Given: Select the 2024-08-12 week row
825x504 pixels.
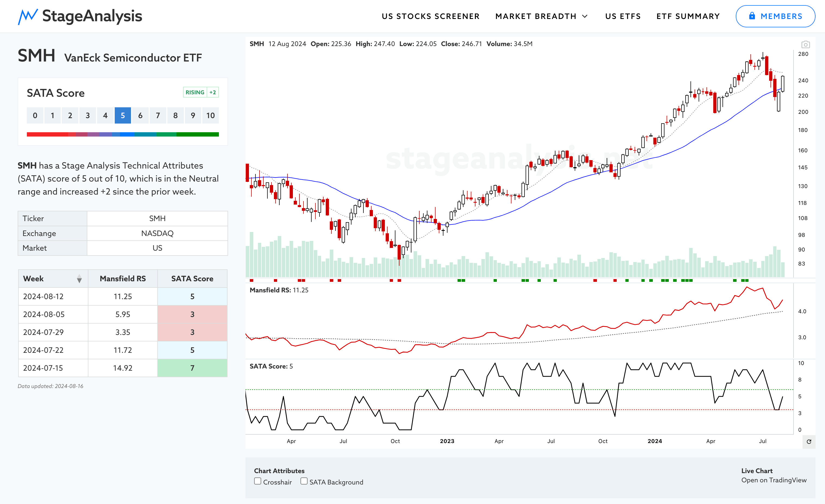Looking at the screenshot, I should point(123,296).
